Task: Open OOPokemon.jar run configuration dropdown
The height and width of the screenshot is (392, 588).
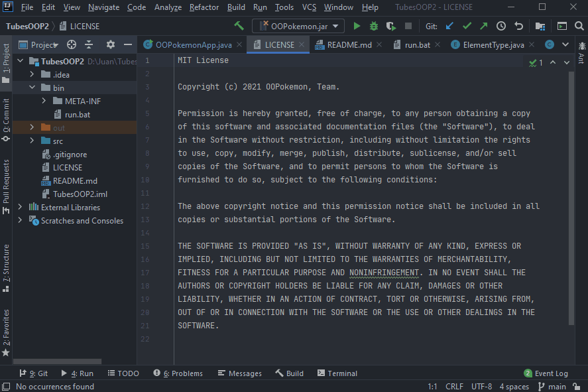Action: click(x=298, y=27)
